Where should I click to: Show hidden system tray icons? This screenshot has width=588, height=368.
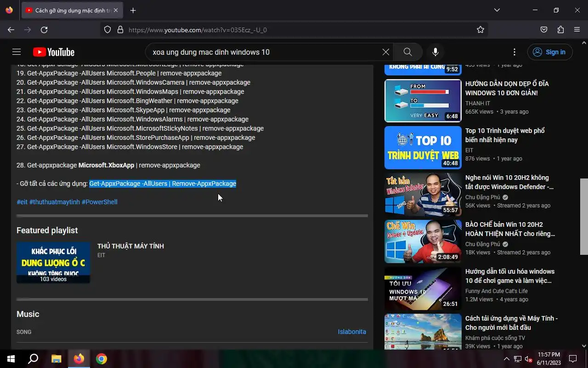pos(507,359)
